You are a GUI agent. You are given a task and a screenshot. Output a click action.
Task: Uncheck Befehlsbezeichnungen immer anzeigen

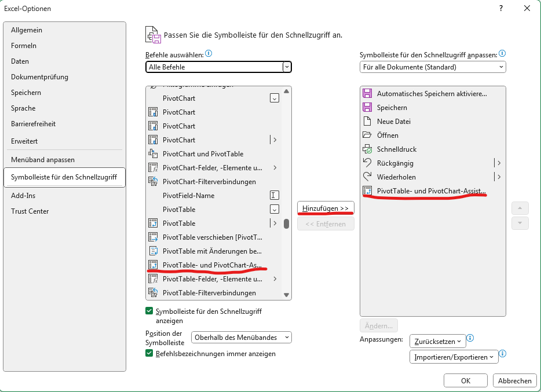pos(149,353)
